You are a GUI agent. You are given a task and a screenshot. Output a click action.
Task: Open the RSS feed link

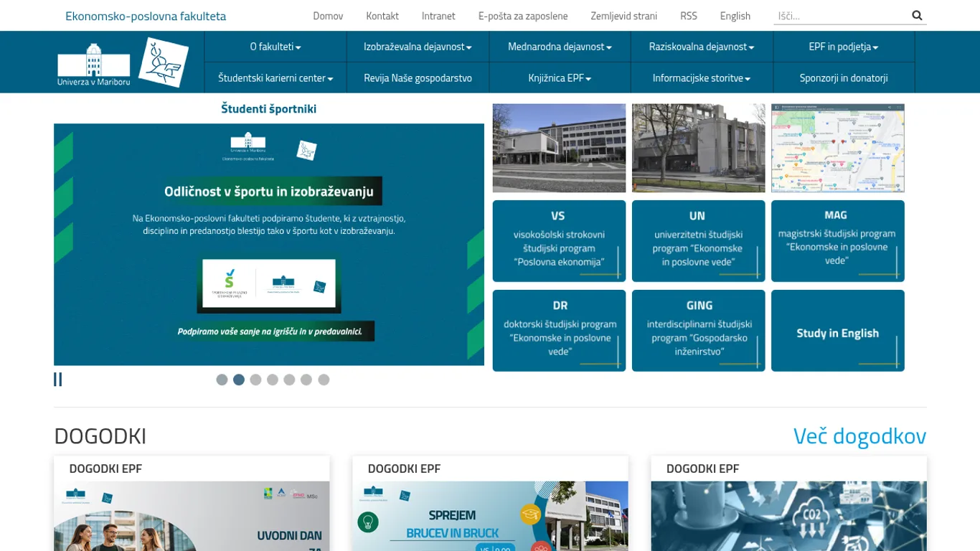(x=689, y=16)
